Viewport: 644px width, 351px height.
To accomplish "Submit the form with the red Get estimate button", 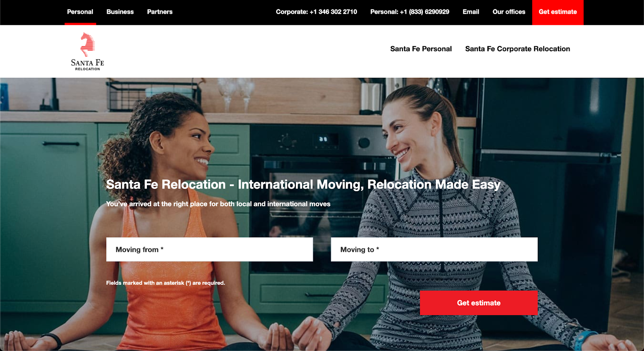I will point(479,303).
